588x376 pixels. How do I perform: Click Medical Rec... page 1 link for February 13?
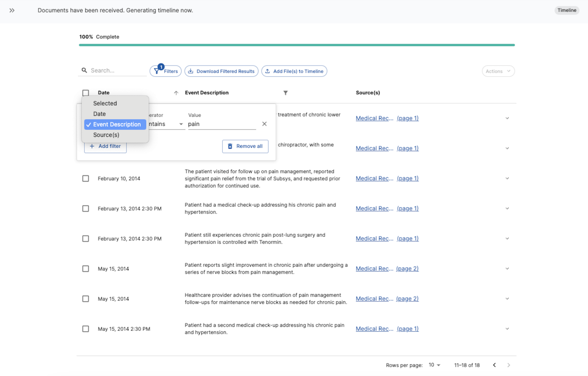point(388,208)
